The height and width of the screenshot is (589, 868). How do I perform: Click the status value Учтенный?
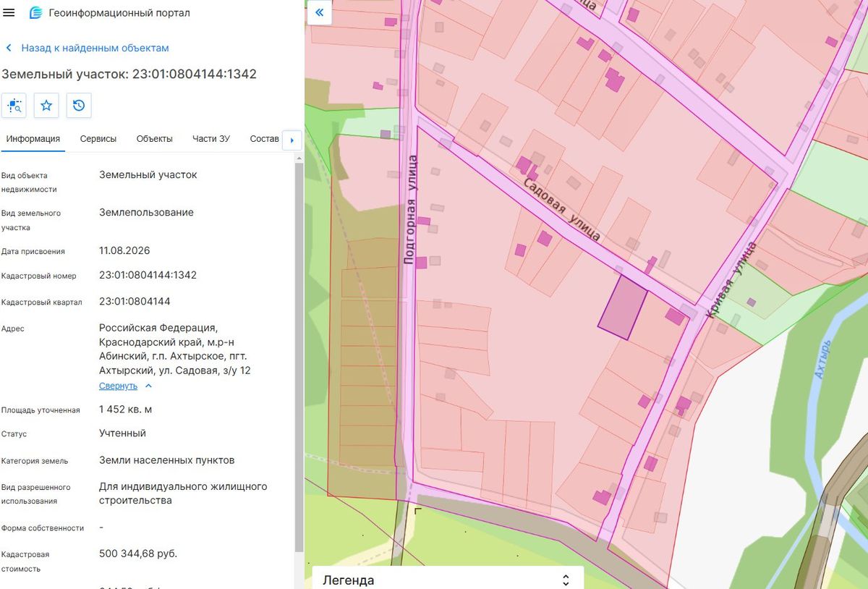(122, 433)
